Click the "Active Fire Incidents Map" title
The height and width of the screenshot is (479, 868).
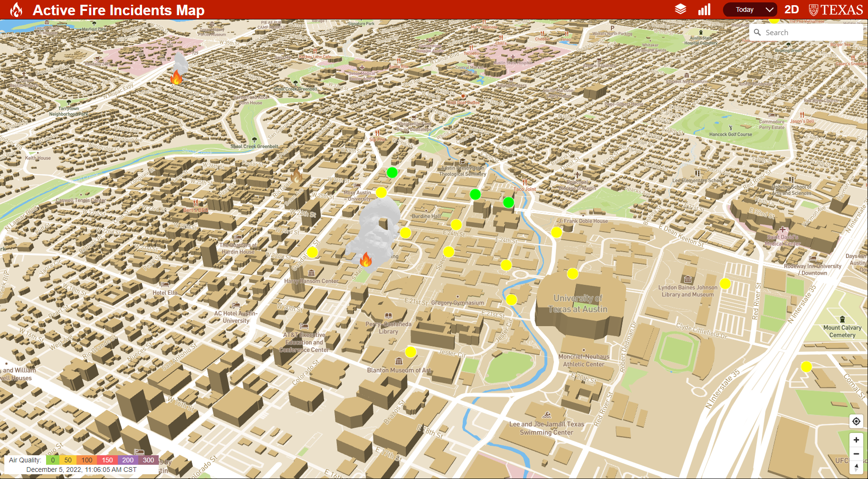coord(118,10)
